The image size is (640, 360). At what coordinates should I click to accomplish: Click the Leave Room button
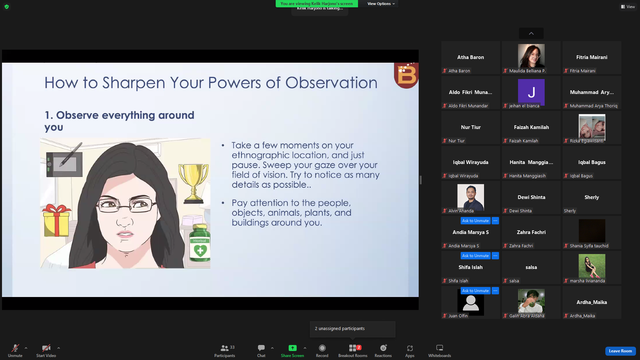pos(620,351)
